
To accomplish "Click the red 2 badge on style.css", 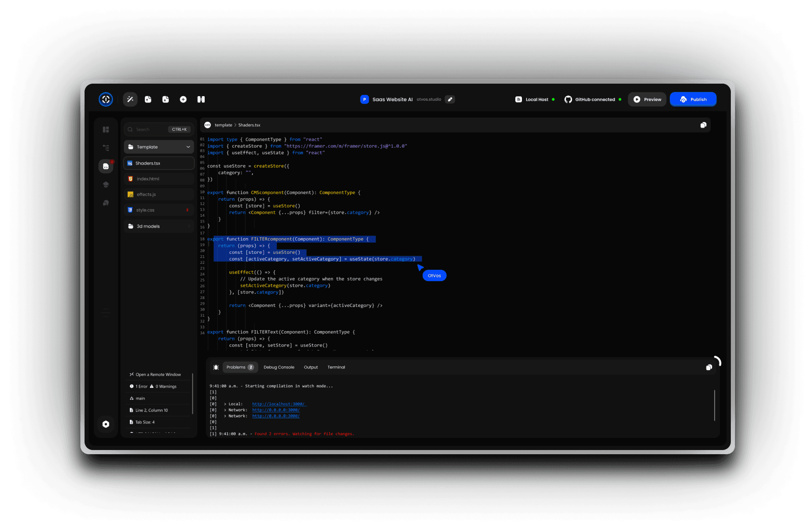I will (x=187, y=210).
